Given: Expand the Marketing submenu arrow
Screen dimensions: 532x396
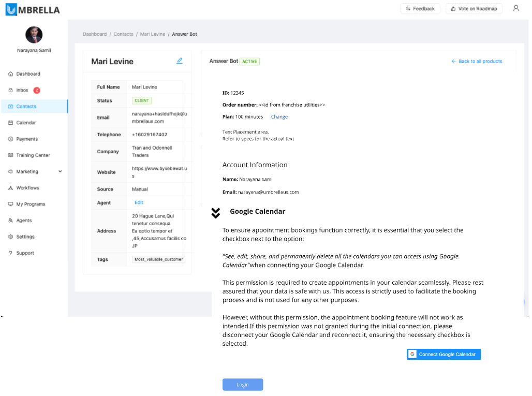Looking at the screenshot, I should click(60, 171).
